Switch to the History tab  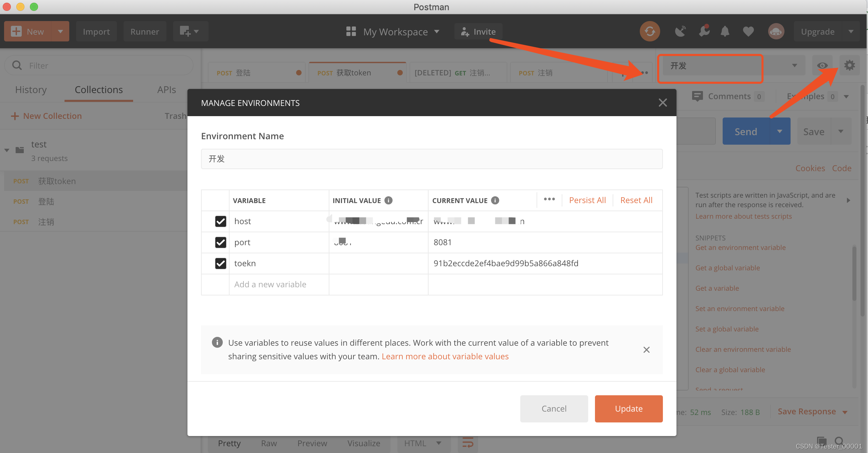click(31, 90)
